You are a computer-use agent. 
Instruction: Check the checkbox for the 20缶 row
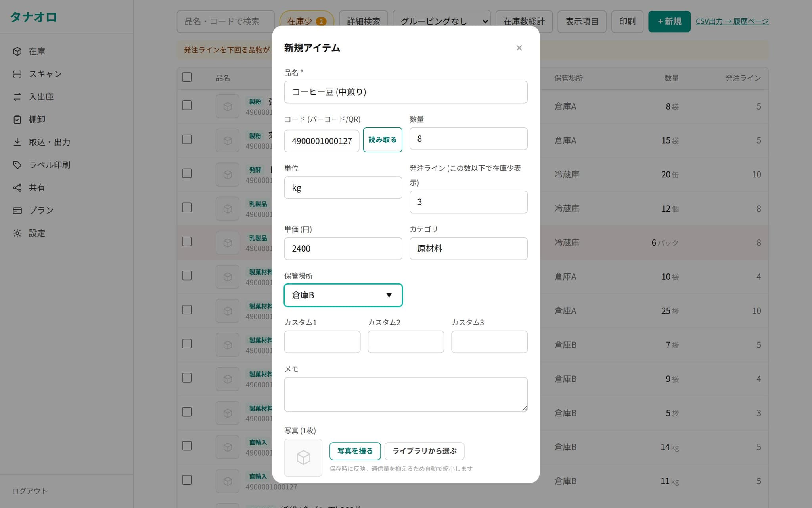coord(187,173)
